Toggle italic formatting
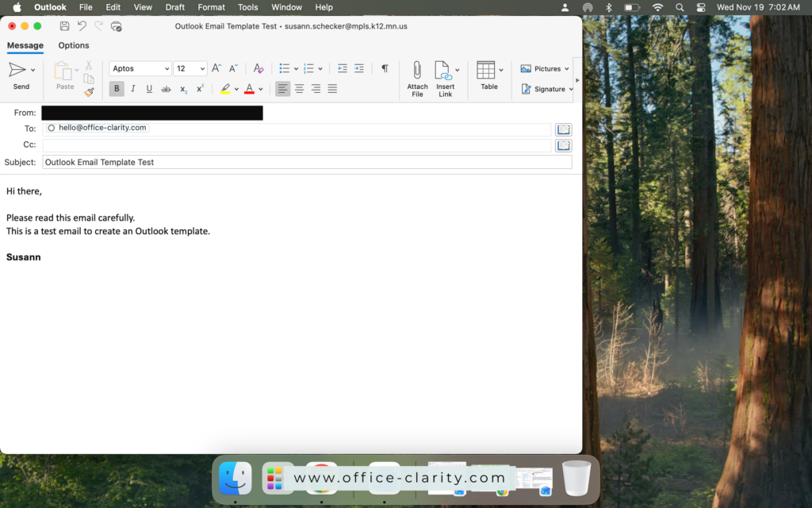812x508 pixels. pyautogui.click(x=132, y=89)
